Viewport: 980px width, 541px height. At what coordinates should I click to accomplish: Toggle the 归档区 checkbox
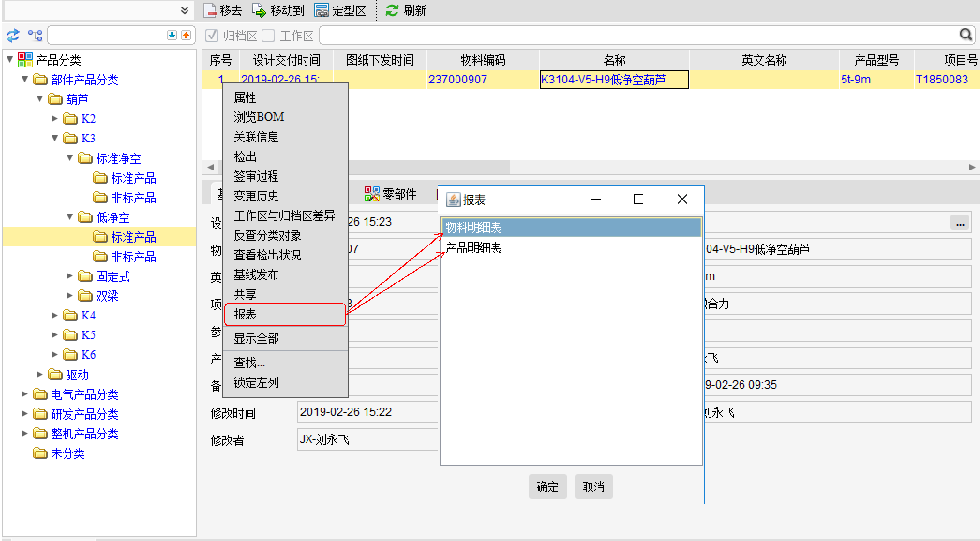pyautogui.click(x=212, y=36)
